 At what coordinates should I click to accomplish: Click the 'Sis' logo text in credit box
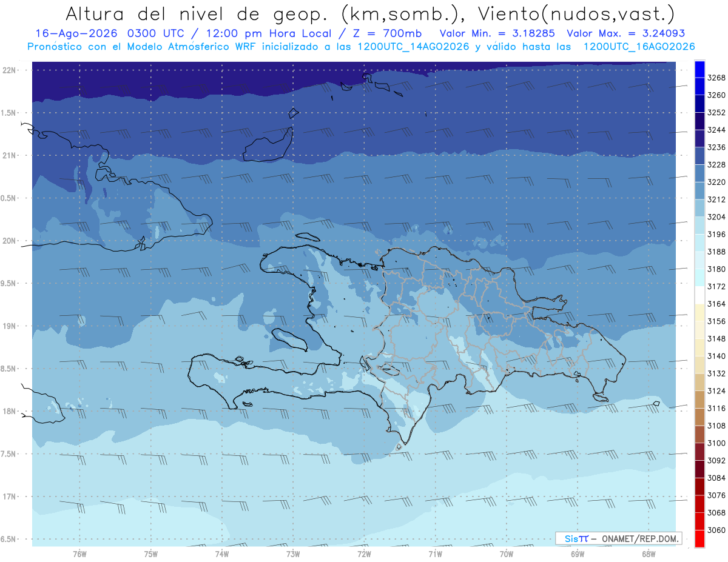[x=571, y=538]
